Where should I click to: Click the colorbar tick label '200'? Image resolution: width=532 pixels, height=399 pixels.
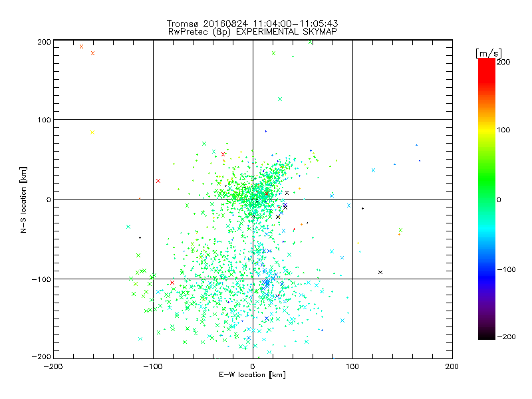click(503, 62)
